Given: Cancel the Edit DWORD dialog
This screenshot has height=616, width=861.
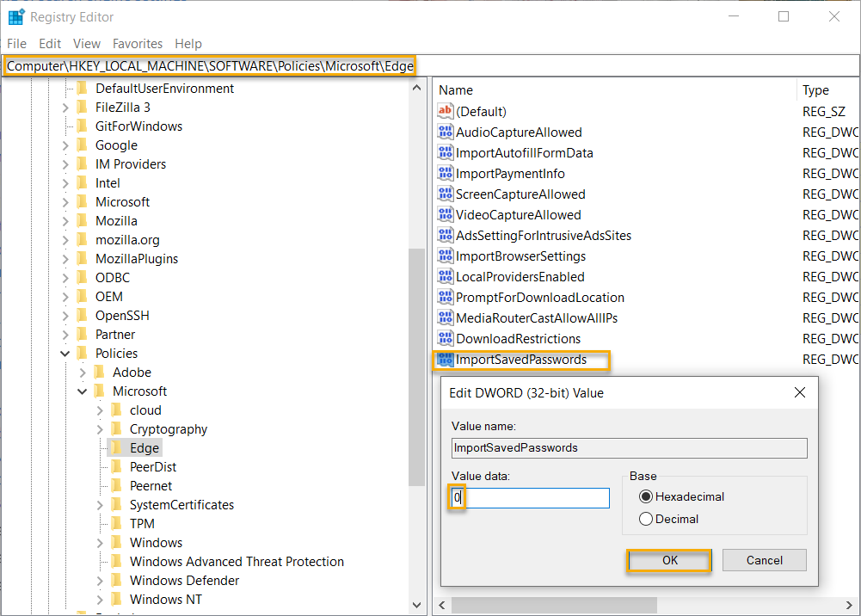Looking at the screenshot, I should click(x=764, y=560).
